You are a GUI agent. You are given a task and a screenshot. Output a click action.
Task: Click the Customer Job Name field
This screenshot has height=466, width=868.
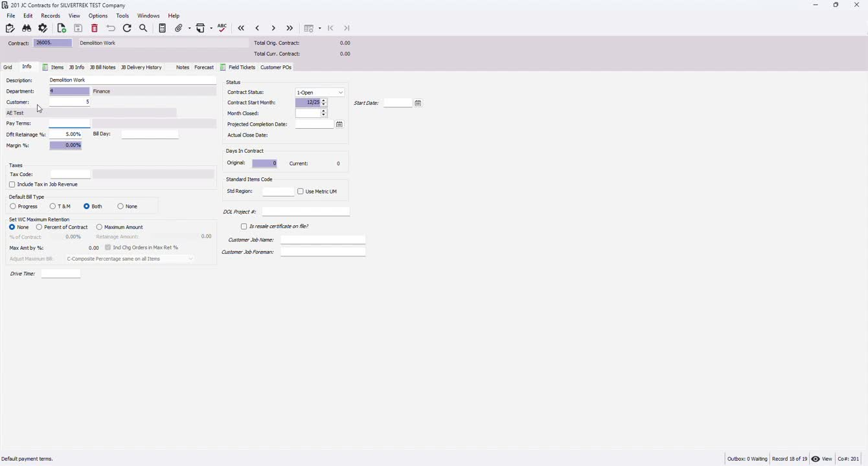tap(323, 240)
